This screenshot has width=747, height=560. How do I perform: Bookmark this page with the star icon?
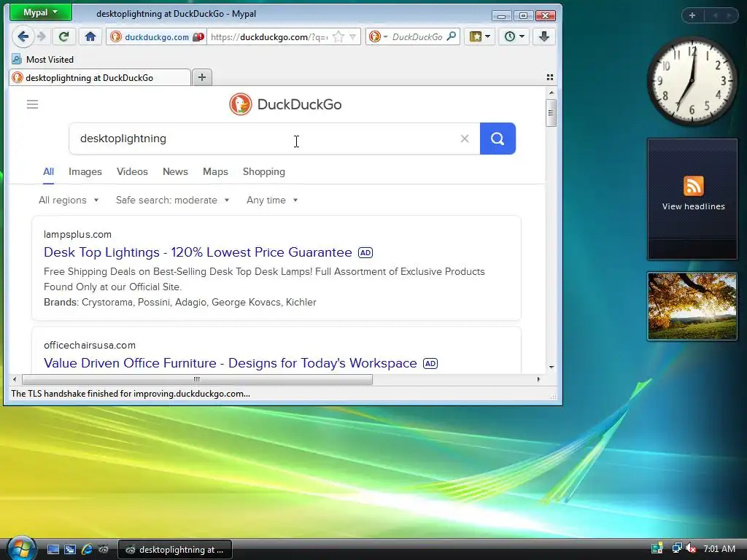tap(338, 36)
